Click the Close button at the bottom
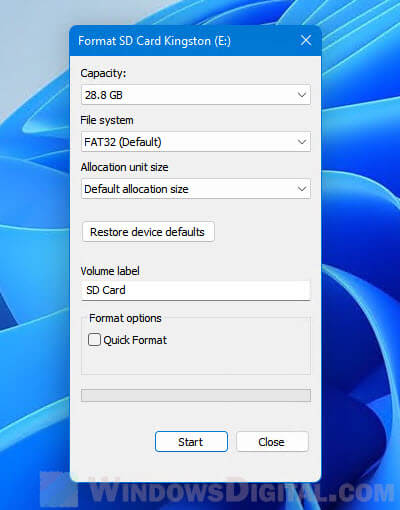Image resolution: width=400 pixels, height=510 pixels. [272, 442]
